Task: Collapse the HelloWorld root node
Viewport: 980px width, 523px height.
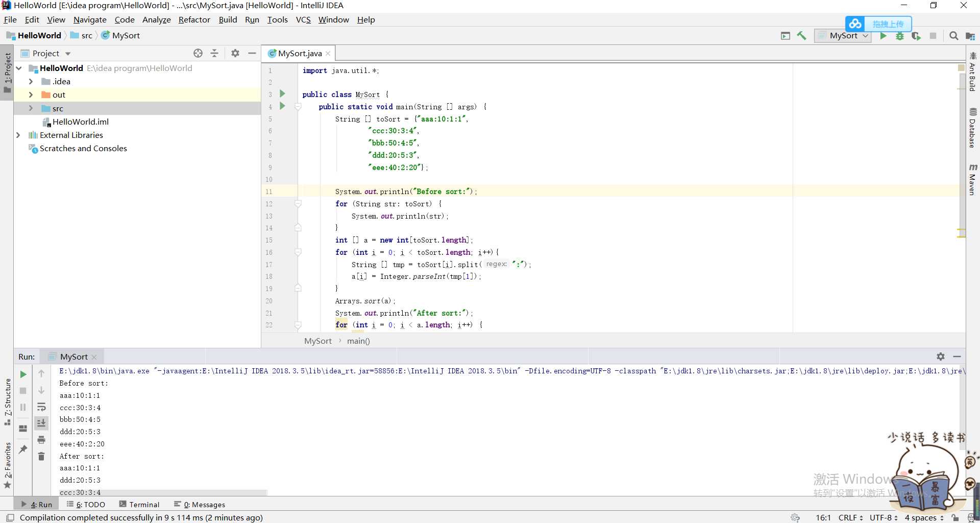Action: [x=19, y=68]
